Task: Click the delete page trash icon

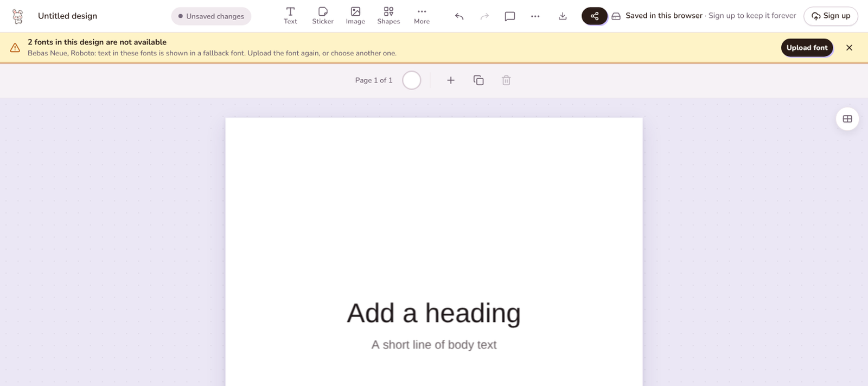Action: pos(506,80)
